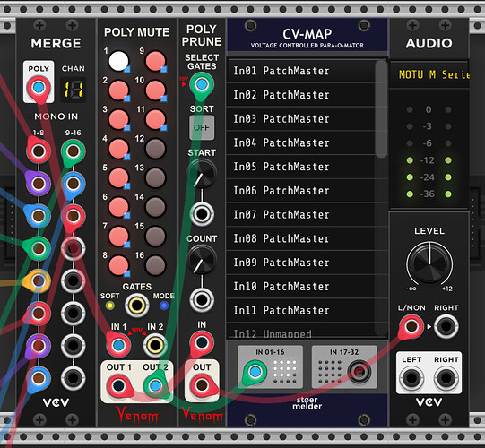Screen dimensions: 485x448
Task: Click the Poly Prune OUT jack
Action: 202,385
